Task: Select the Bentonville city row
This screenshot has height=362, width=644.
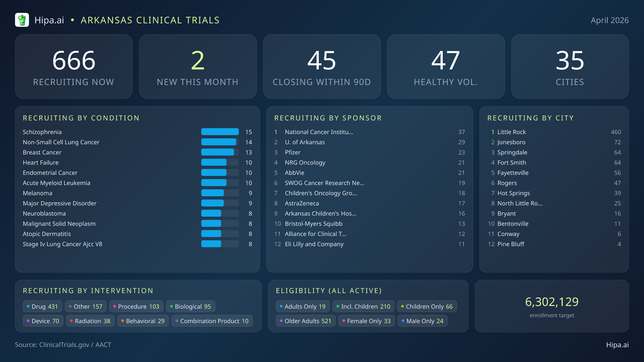Action: pos(554,224)
